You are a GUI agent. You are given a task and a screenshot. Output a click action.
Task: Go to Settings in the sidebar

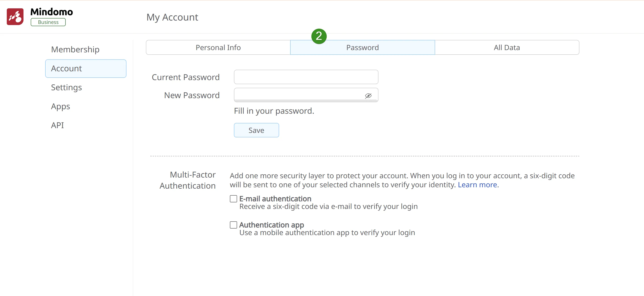(66, 88)
